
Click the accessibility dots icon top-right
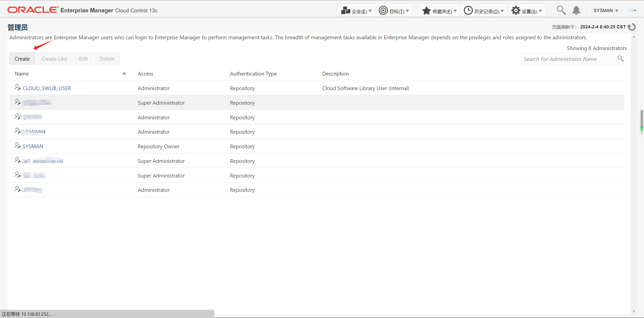tap(632, 10)
